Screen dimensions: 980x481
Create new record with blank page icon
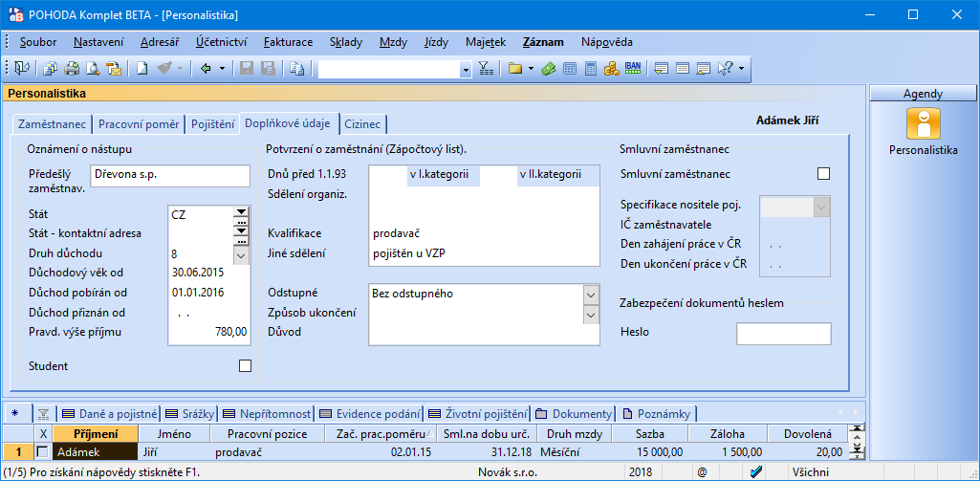coord(142,68)
